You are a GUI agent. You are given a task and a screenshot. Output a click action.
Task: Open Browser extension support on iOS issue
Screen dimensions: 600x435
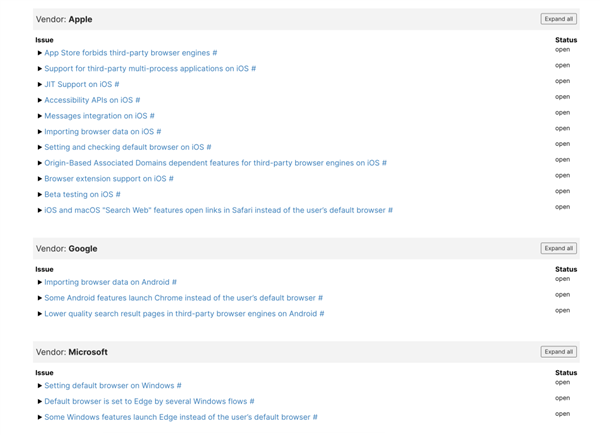(x=105, y=179)
